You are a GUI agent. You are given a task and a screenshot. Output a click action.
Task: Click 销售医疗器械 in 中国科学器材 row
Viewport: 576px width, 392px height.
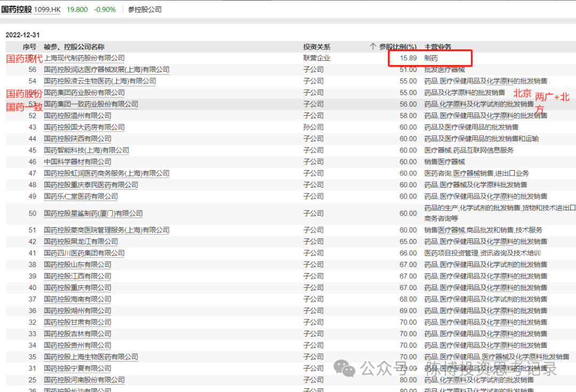click(444, 162)
